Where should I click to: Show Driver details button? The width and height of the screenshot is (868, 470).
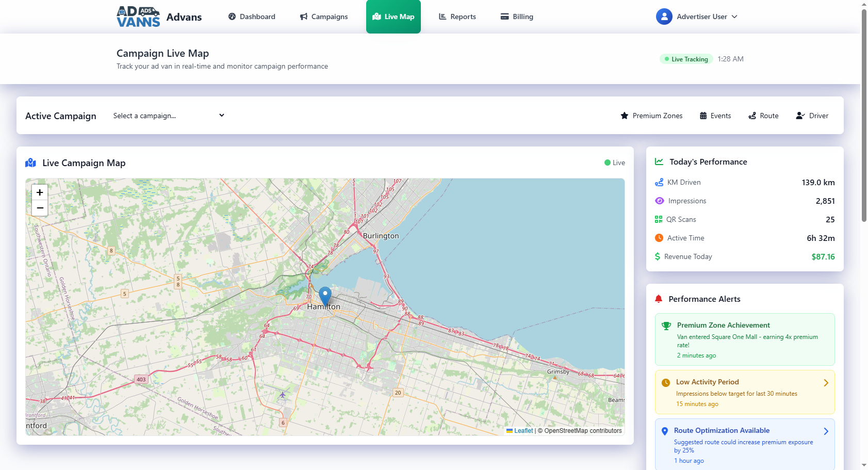(x=812, y=116)
